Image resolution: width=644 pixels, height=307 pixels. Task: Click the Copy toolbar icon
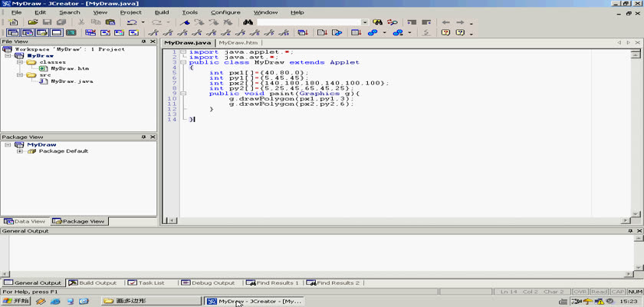96,22
